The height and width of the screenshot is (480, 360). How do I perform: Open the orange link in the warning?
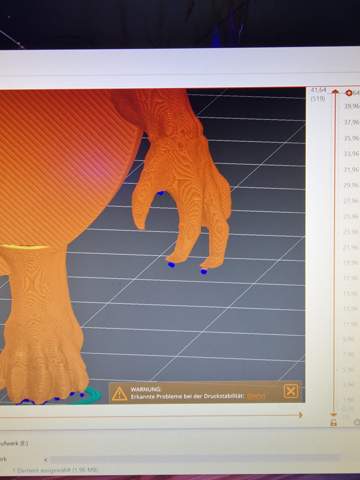[256, 396]
